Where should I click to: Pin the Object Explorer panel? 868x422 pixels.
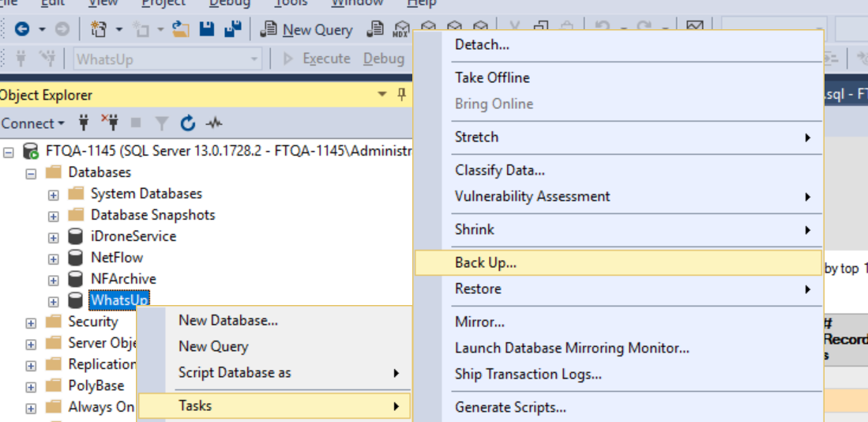click(x=403, y=95)
